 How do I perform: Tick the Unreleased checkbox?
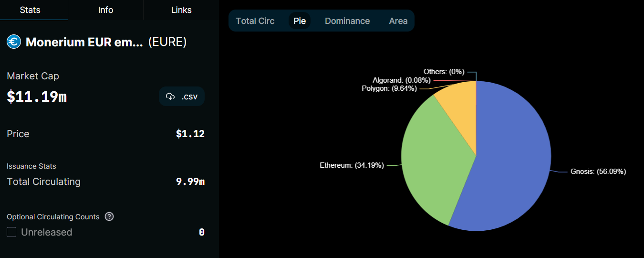point(12,232)
